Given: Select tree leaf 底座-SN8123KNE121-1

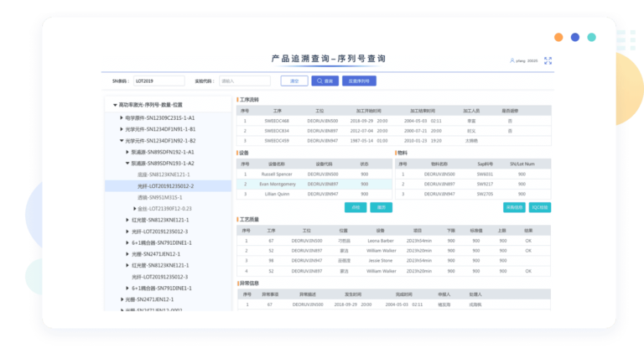Looking at the screenshot, I should pyautogui.click(x=164, y=174).
